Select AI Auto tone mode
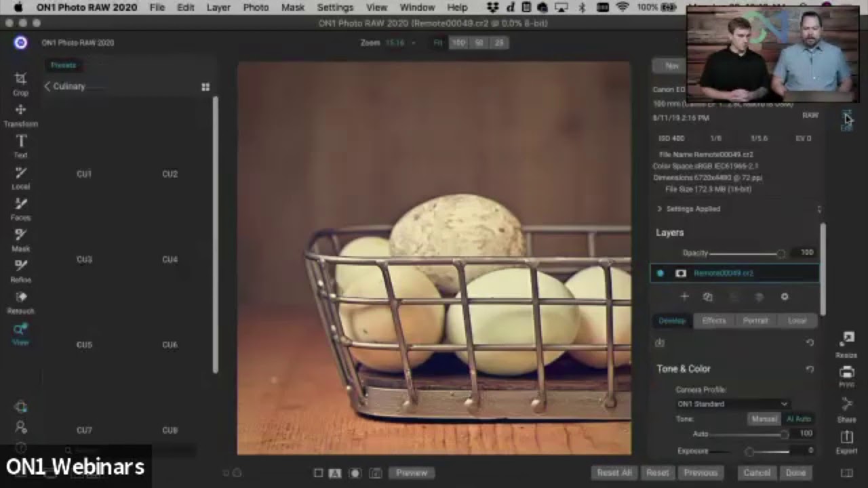This screenshot has height=488, width=868. pyautogui.click(x=798, y=419)
